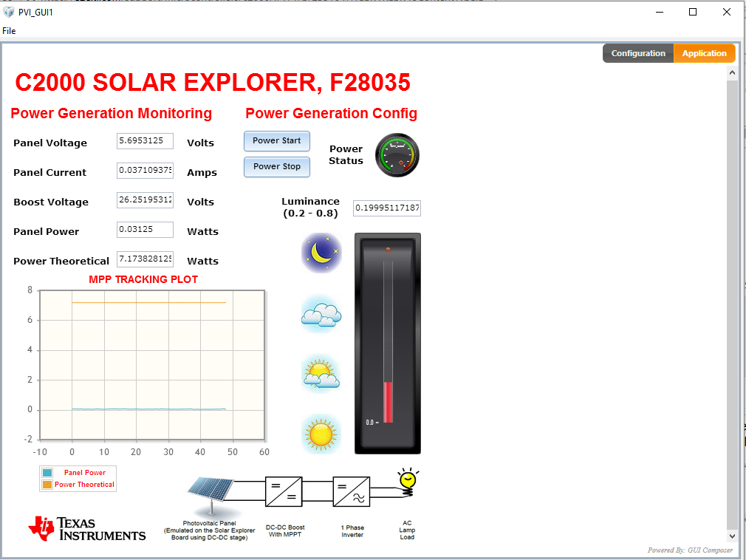The height and width of the screenshot is (560, 746).
Task: Click the Boost Voltage value field
Action: [145, 199]
